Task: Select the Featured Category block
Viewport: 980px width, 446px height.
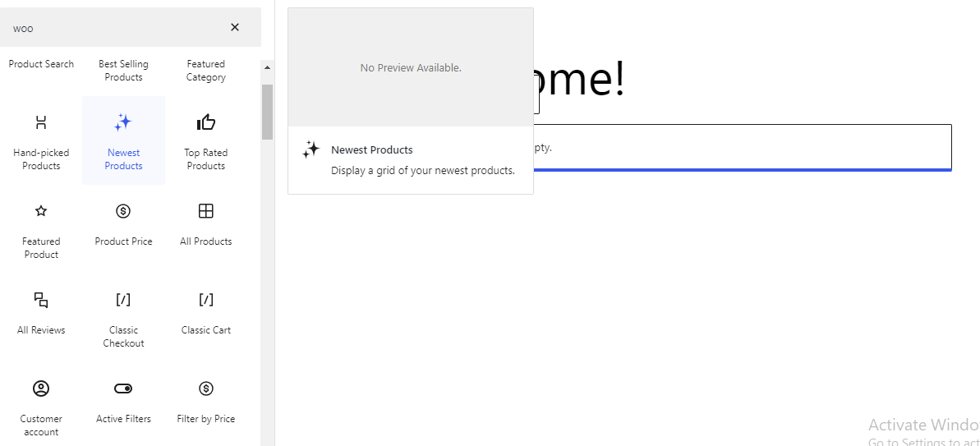Action: click(205, 71)
